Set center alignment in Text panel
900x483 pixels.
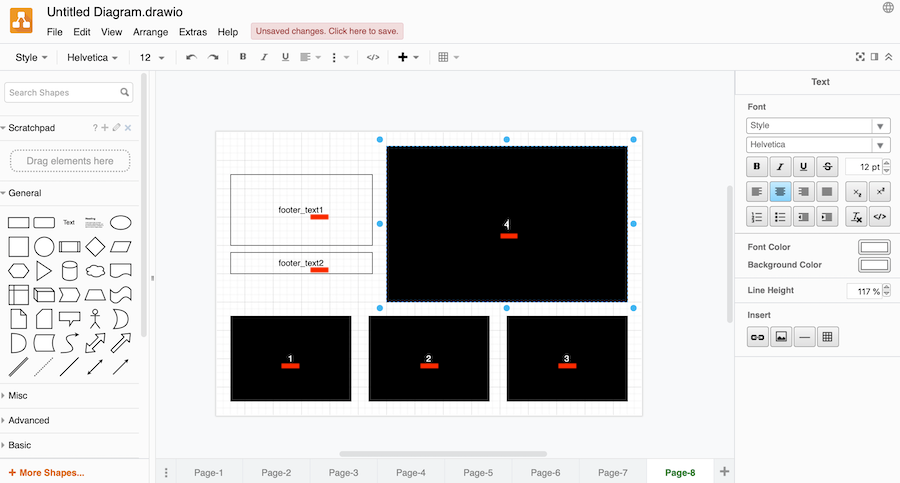pos(780,192)
